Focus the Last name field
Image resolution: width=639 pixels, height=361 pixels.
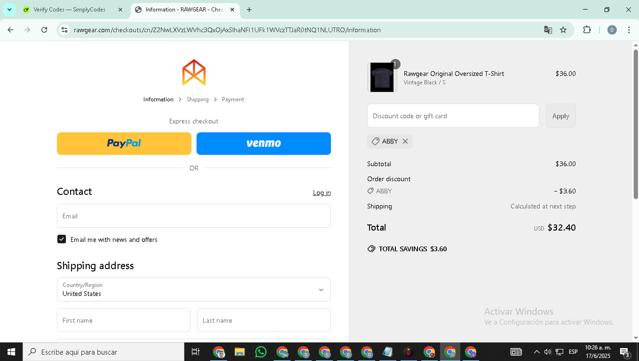click(x=264, y=320)
